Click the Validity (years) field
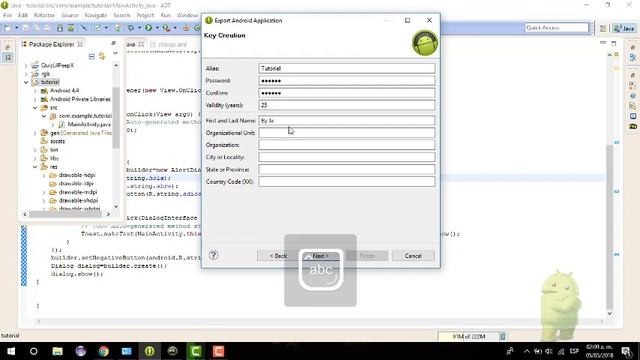This screenshot has width=640, height=360. point(347,105)
